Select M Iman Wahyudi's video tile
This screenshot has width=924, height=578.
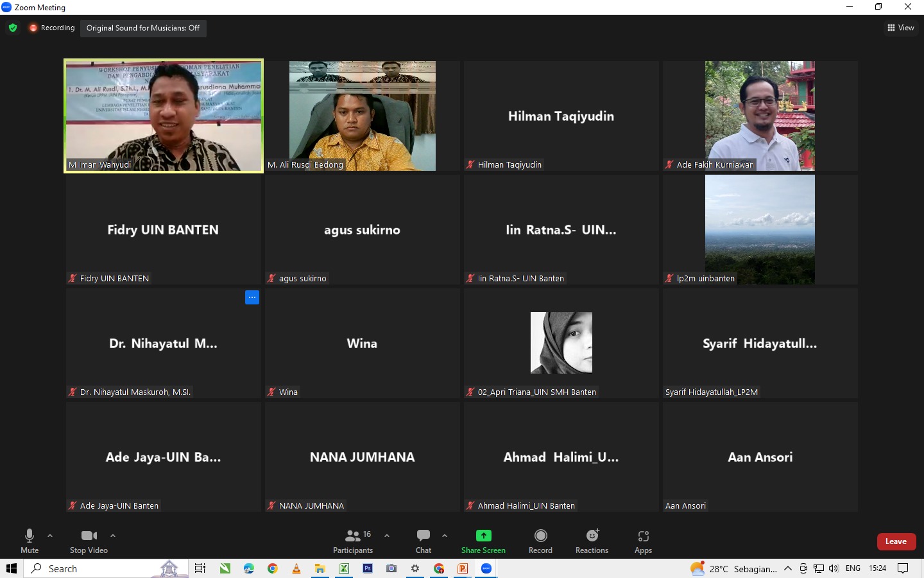(x=164, y=116)
